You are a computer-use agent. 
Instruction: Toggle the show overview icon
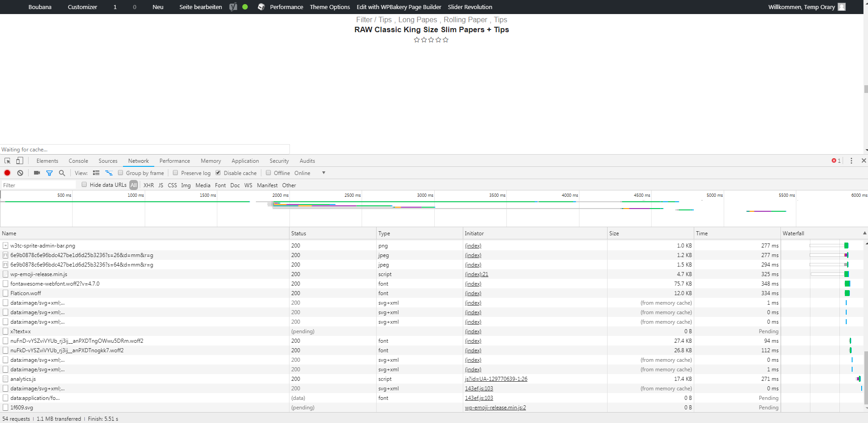[109, 173]
